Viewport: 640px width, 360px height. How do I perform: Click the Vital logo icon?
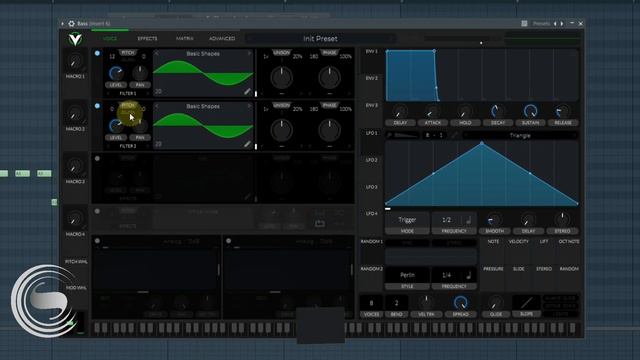point(75,39)
